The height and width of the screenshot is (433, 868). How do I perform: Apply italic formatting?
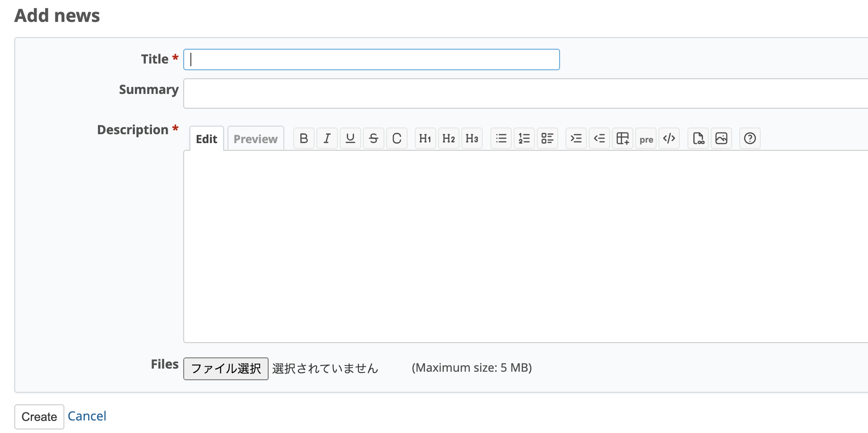[327, 138]
